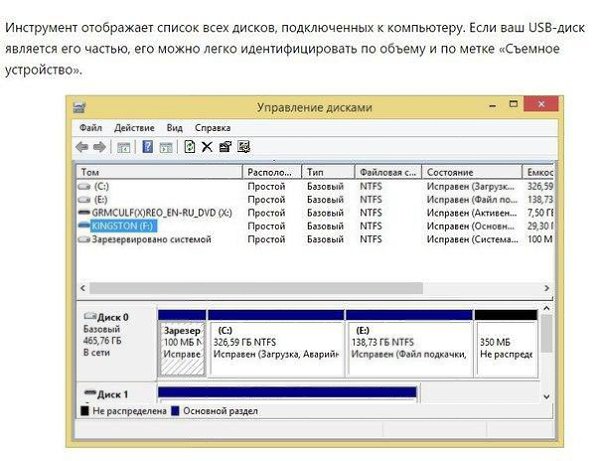
Task: Select the KINGSTON (F:) volume row
Action: pos(315,226)
